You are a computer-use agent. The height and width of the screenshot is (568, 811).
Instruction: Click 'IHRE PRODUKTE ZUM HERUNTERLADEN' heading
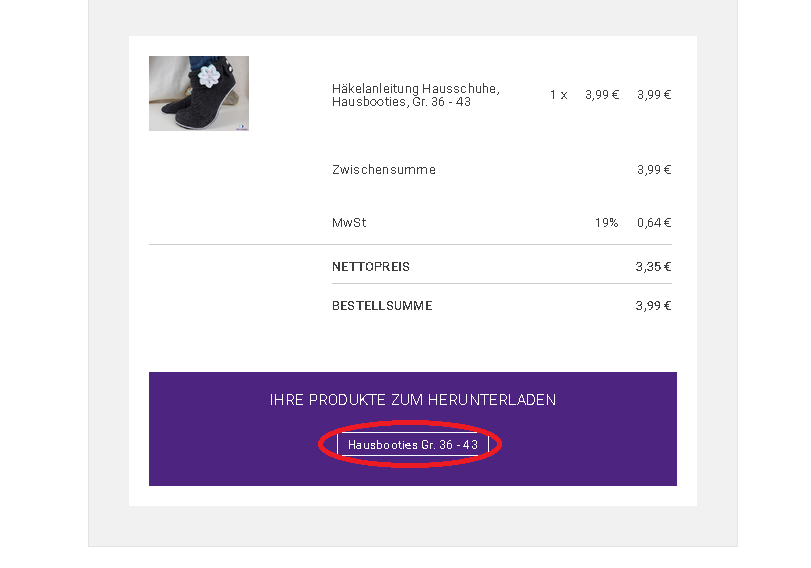click(413, 400)
